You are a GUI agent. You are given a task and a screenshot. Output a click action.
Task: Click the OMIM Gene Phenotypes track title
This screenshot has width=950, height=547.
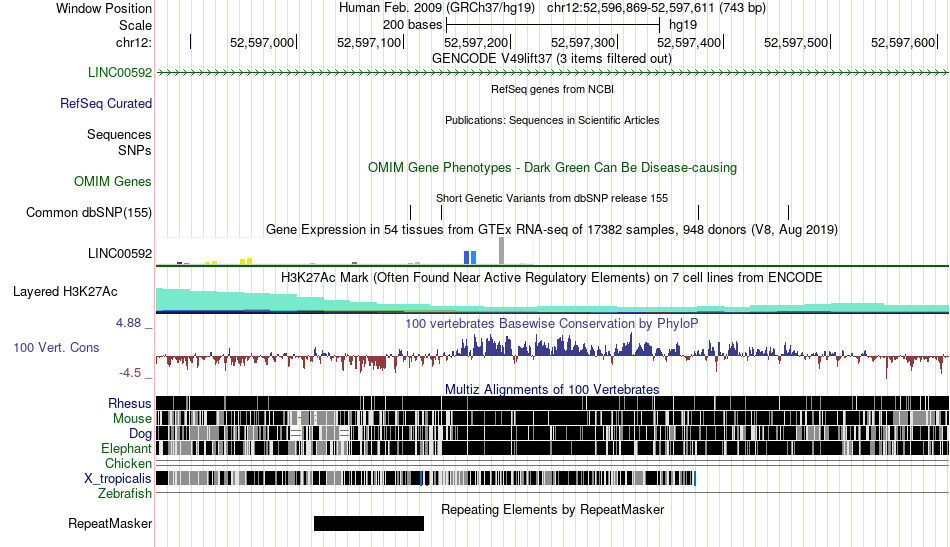point(552,168)
